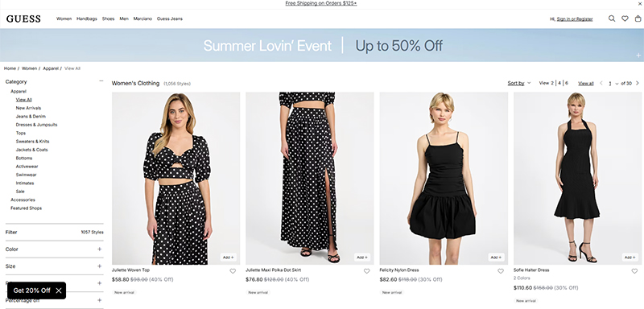Select Dresses & Jumpsuits category

click(x=36, y=125)
